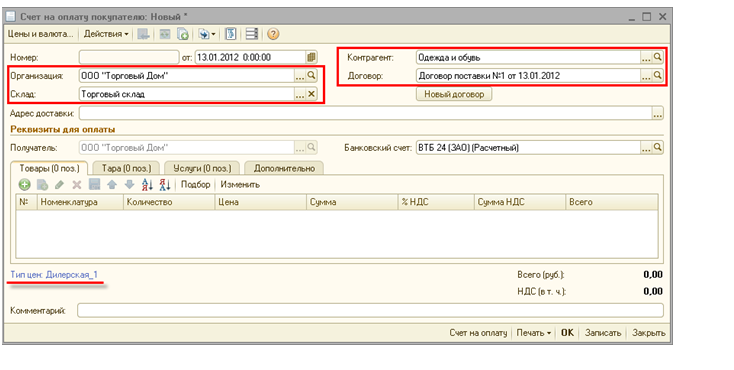The width and height of the screenshot is (734, 370).
Task: Sort rows ascending with the A-Я icon
Action: point(147,185)
